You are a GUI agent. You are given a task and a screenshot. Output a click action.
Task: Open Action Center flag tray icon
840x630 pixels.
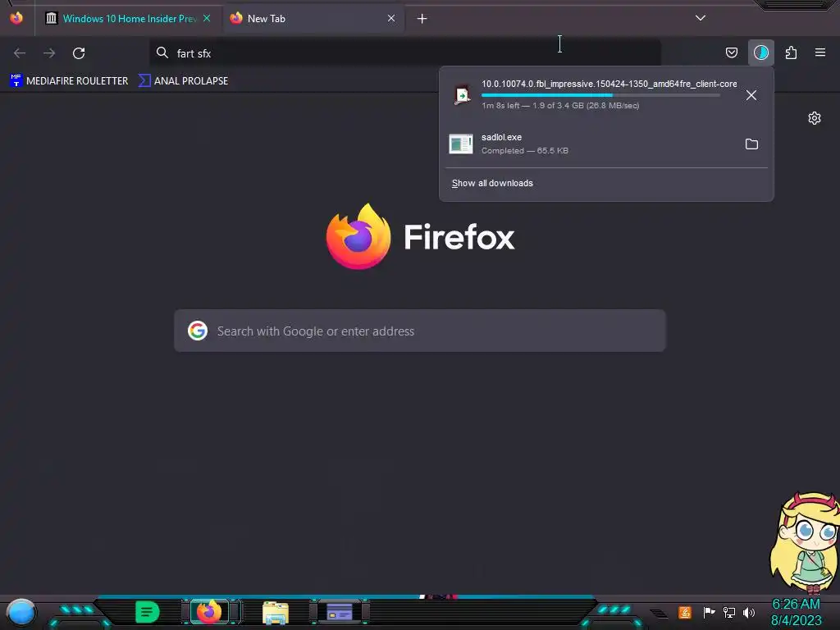709,612
